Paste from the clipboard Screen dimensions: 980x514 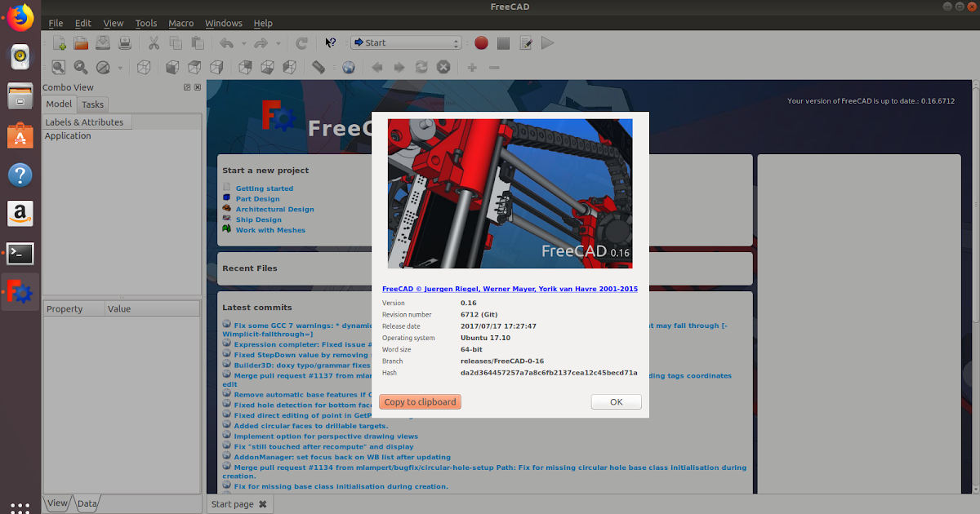[x=197, y=42]
